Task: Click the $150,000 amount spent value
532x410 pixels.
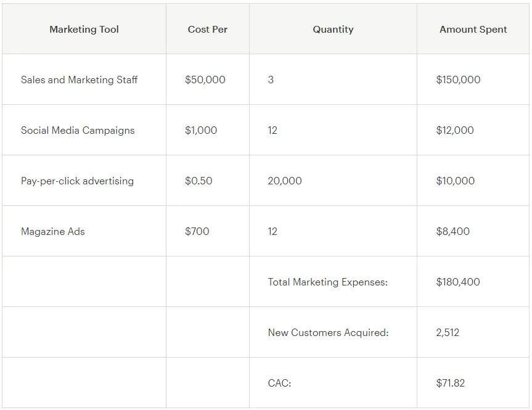Action: (x=458, y=80)
